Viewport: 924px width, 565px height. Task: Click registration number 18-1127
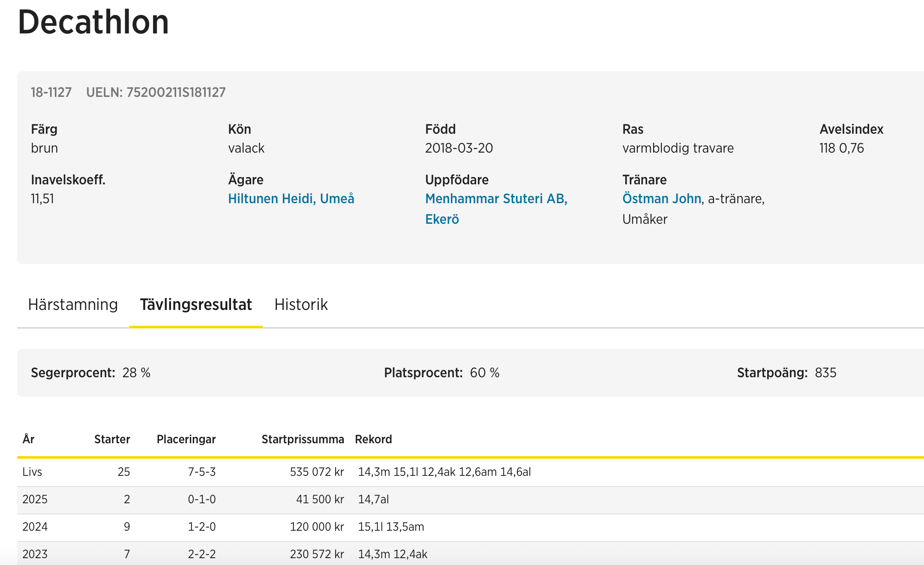(x=51, y=92)
